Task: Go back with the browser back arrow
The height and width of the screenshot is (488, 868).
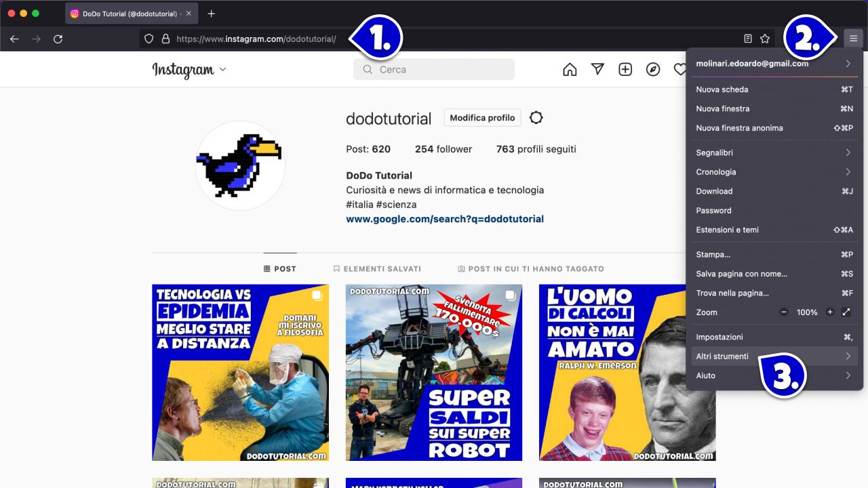Action: click(x=14, y=39)
